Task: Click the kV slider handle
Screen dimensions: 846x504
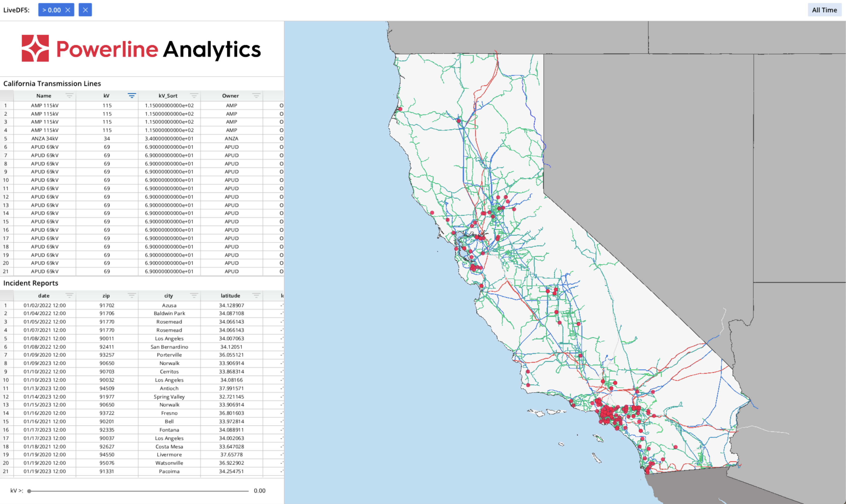Action: [x=29, y=491]
